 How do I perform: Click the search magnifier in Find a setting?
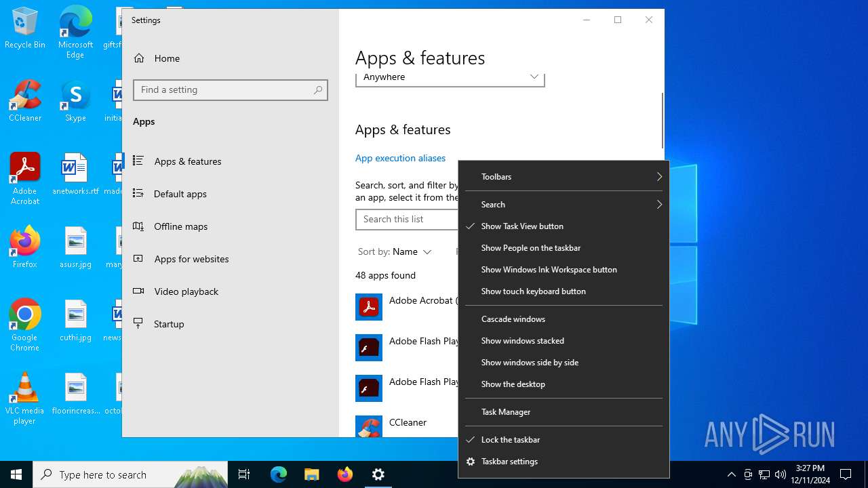[318, 89]
